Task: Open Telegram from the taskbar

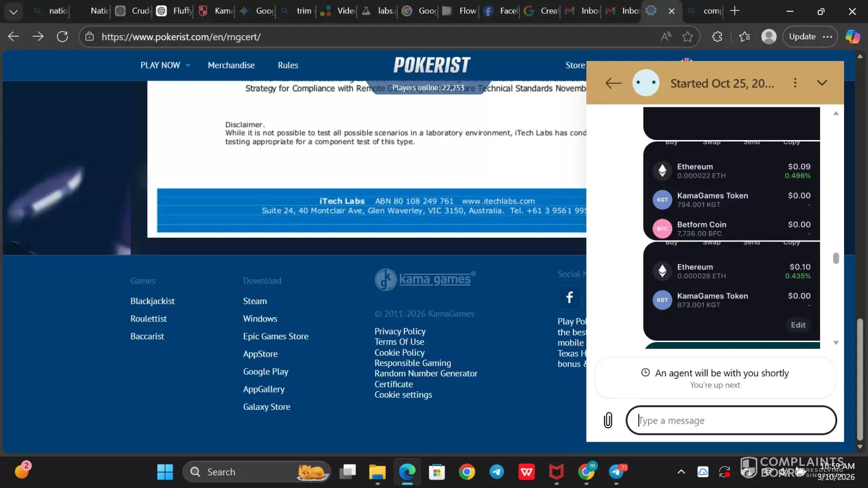Action: pos(496,472)
